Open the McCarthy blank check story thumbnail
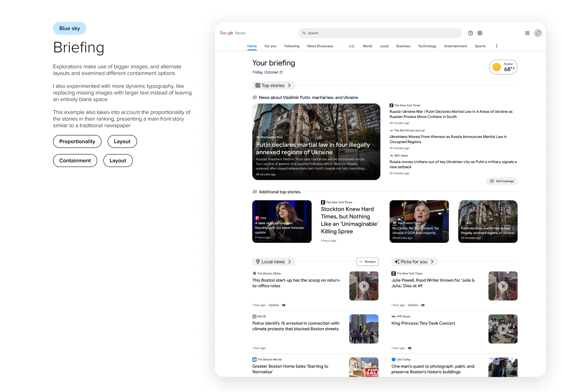562x392 pixels. (x=419, y=221)
